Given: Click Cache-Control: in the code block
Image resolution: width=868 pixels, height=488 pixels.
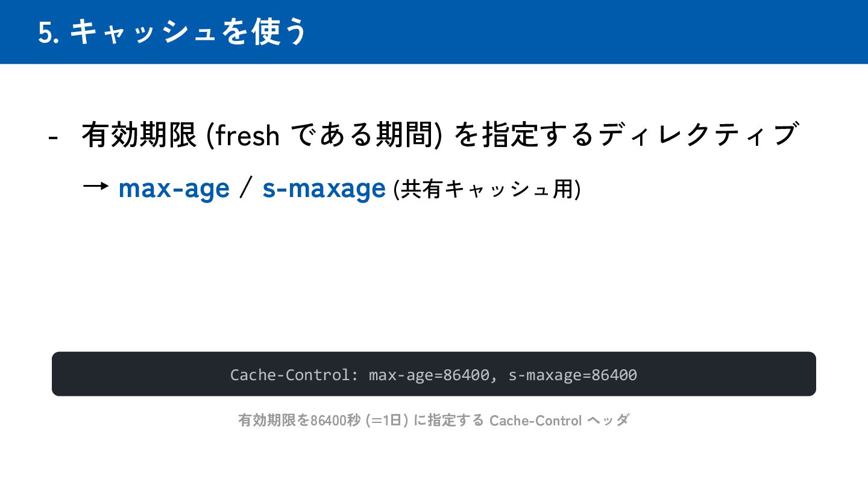Looking at the screenshot, I should tap(294, 375).
